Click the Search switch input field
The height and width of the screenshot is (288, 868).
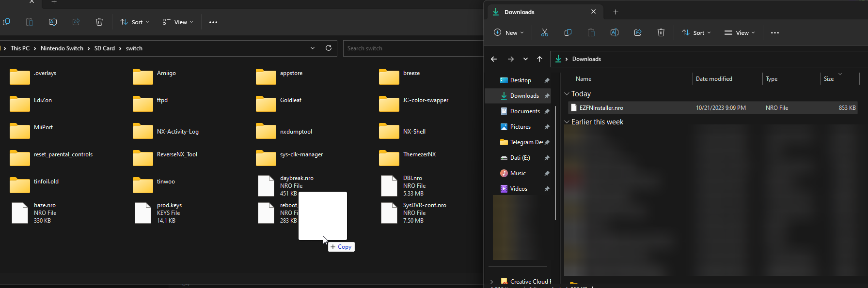point(412,48)
